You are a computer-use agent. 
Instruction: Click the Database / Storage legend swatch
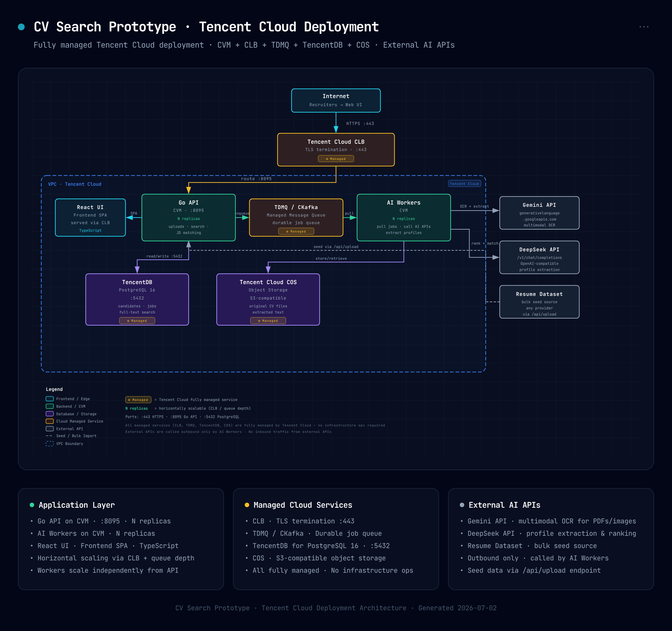tap(50, 414)
